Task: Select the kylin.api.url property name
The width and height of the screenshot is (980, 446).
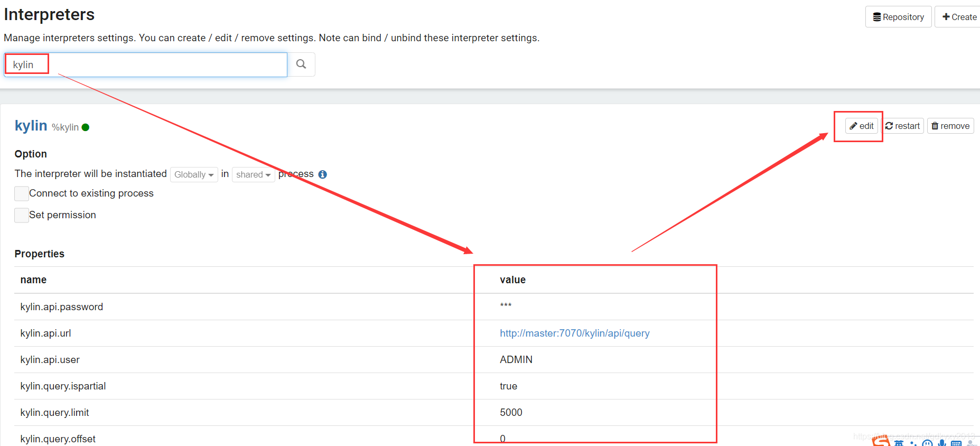Action: (45, 333)
